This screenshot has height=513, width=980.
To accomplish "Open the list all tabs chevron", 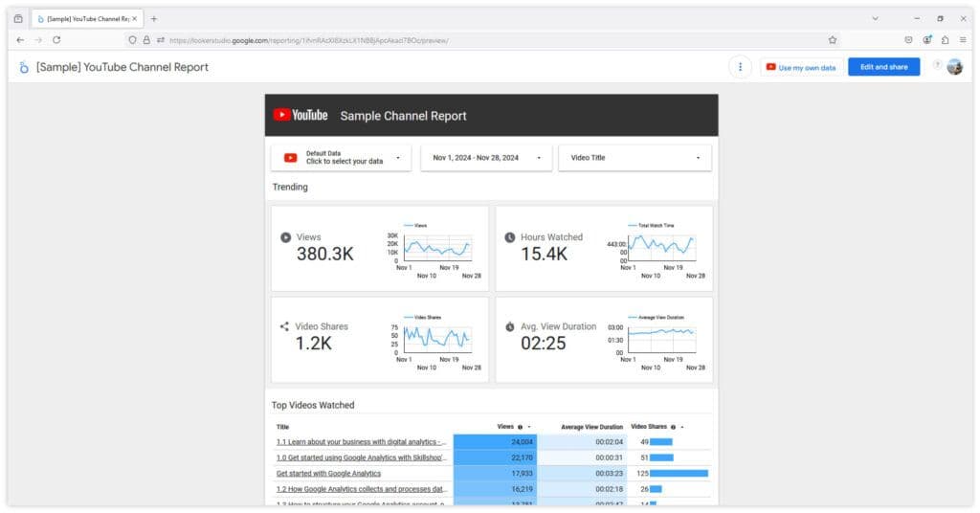I will [x=875, y=19].
